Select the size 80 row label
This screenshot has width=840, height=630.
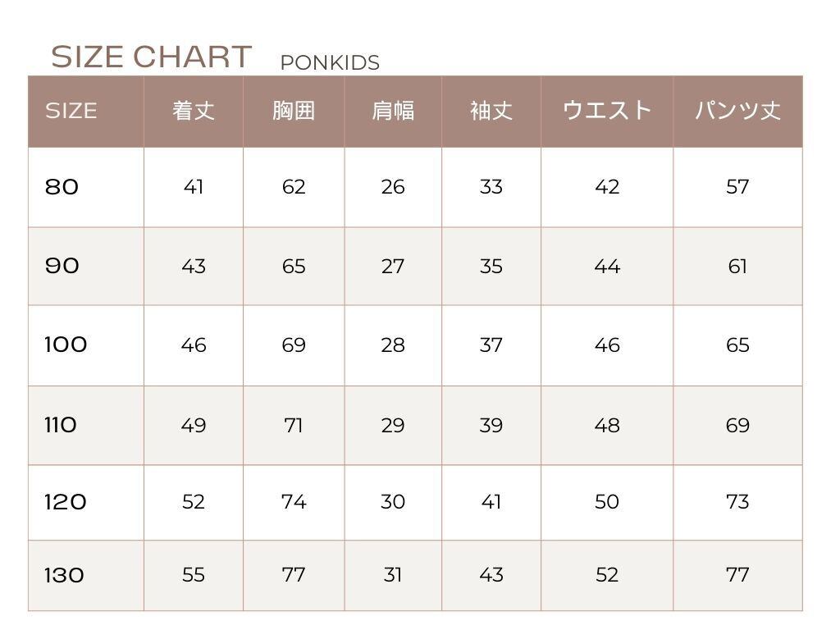(x=62, y=187)
